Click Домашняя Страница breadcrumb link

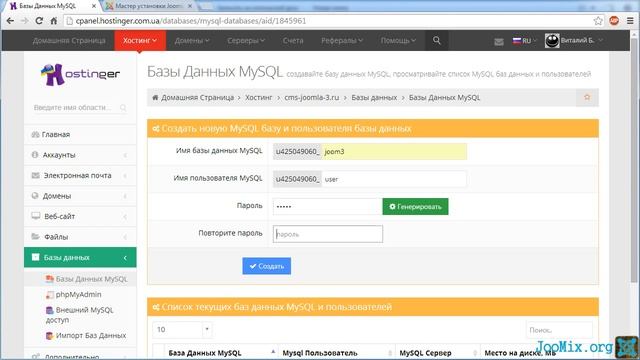point(198,98)
